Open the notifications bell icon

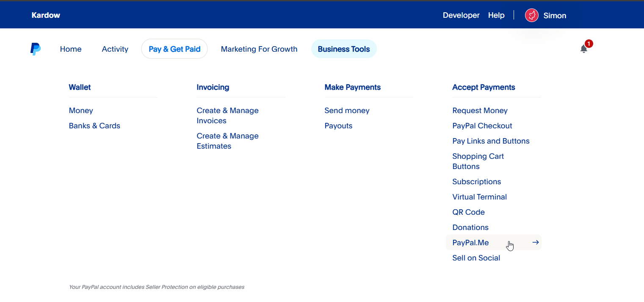(x=583, y=49)
